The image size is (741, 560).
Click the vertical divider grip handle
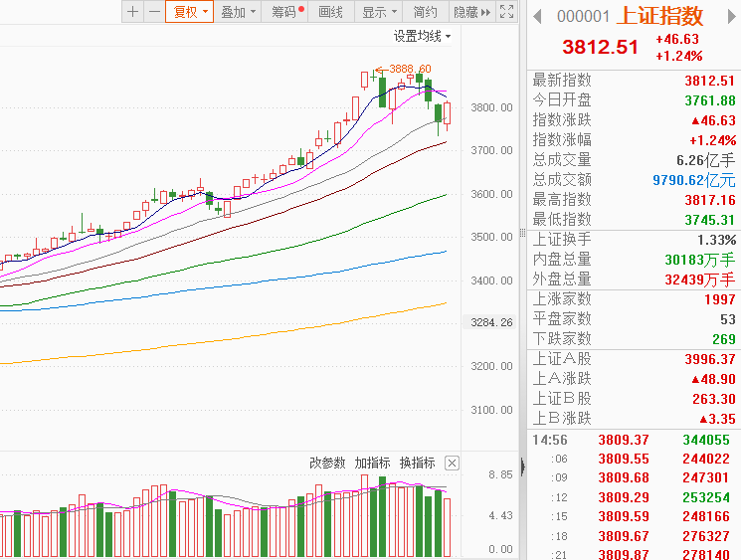click(522, 233)
